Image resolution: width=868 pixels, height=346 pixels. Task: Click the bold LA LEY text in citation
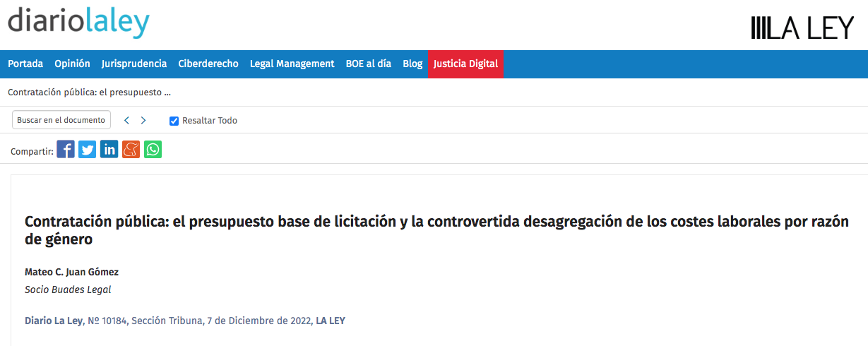tap(331, 321)
